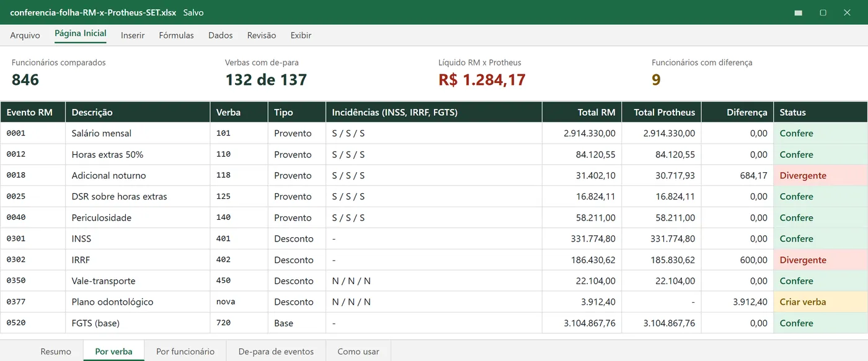Click the Periculosidade cell

pos(138,217)
